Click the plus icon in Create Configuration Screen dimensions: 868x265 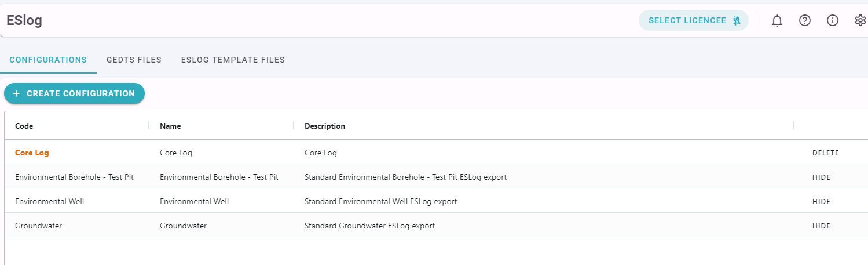(x=16, y=93)
